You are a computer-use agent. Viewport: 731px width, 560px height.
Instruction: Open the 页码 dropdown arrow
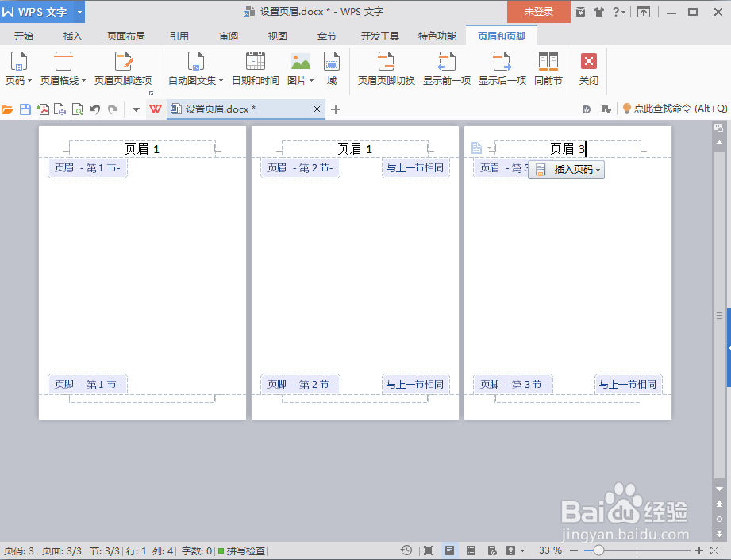click(x=30, y=81)
